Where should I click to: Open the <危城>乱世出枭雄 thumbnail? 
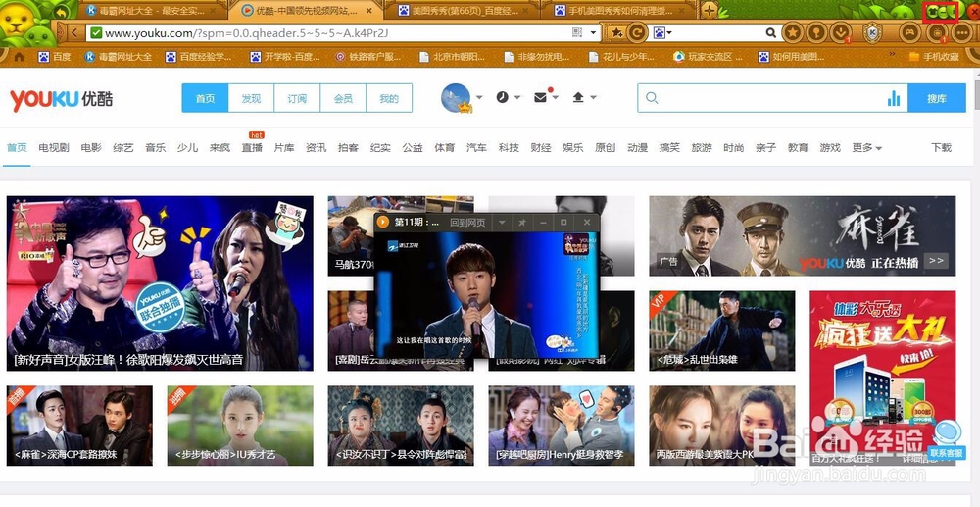pyautogui.click(x=722, y=330)
